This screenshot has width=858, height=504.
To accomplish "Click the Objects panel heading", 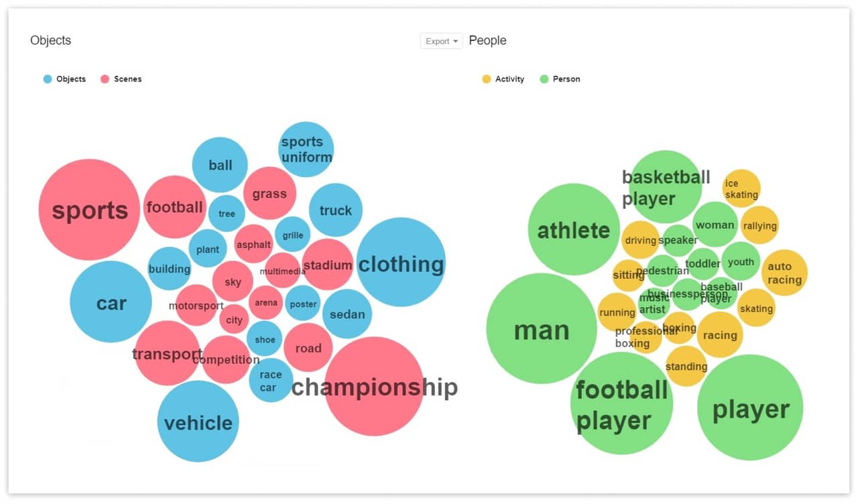I will pos(50,40).
